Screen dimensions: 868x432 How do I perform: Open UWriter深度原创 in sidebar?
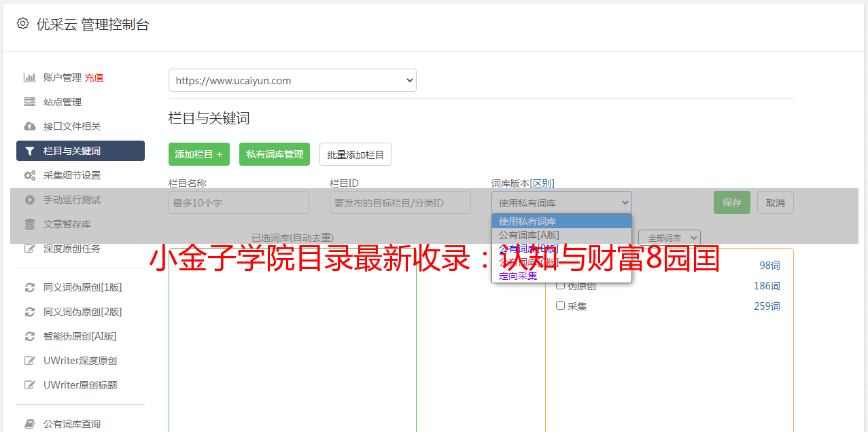click(80, 361)
